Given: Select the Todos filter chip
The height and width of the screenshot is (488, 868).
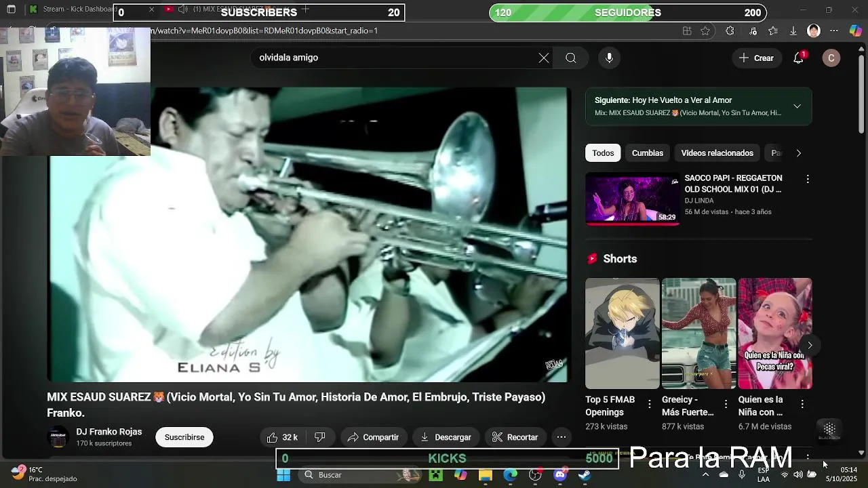Looking at the screenshot, I should 603,153.
